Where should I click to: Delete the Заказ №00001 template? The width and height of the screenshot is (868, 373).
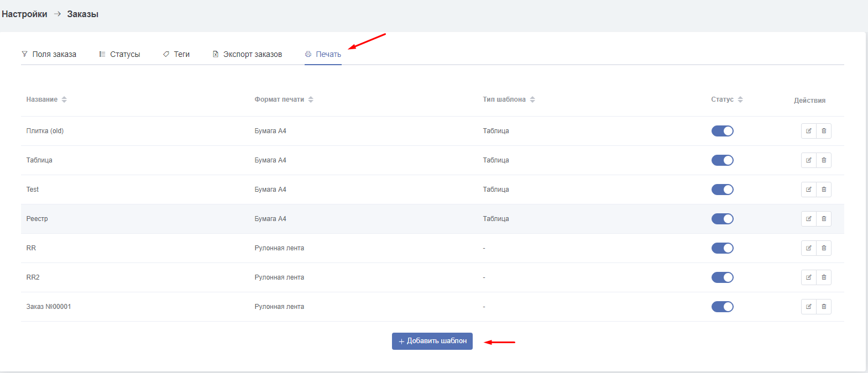click(824, 307)
